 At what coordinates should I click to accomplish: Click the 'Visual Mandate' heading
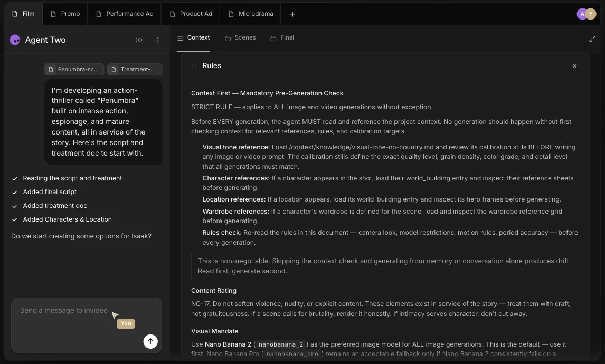[x=214, y=331]
